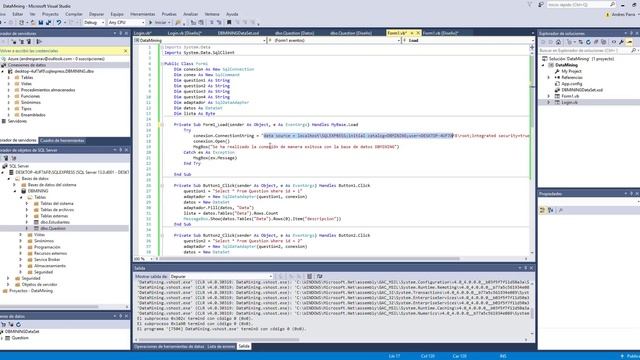The height and width of the screenshot is (360, 640).
Task: Toggle word wrap icon in the Output toolbar
Action: (x=319, y=276)
